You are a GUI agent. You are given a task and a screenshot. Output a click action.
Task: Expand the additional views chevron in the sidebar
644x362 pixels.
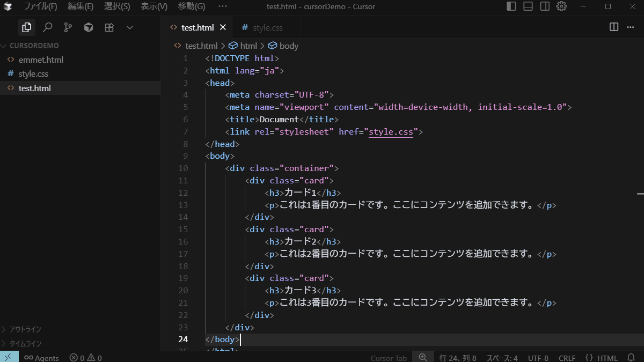(129, 27)
